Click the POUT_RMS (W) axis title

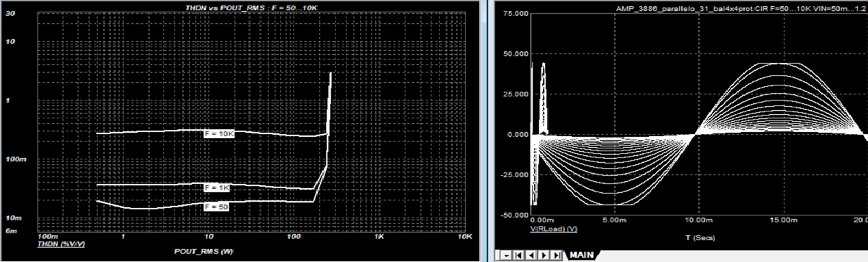tap(204, 252)
